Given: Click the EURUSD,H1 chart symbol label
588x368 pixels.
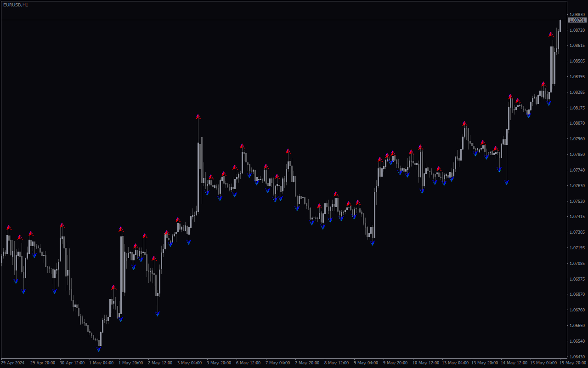Looking at the screenshot, I should (x=15, y=5).
